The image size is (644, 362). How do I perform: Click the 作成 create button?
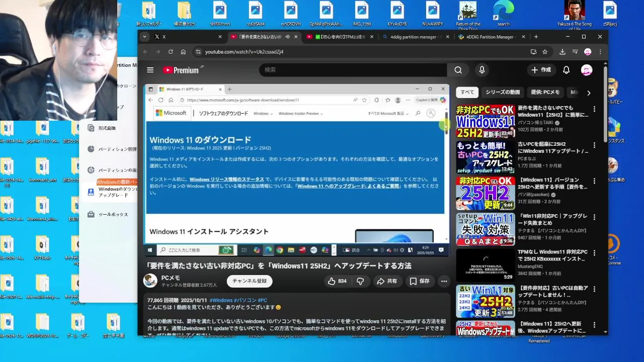[x=541, y=70]
